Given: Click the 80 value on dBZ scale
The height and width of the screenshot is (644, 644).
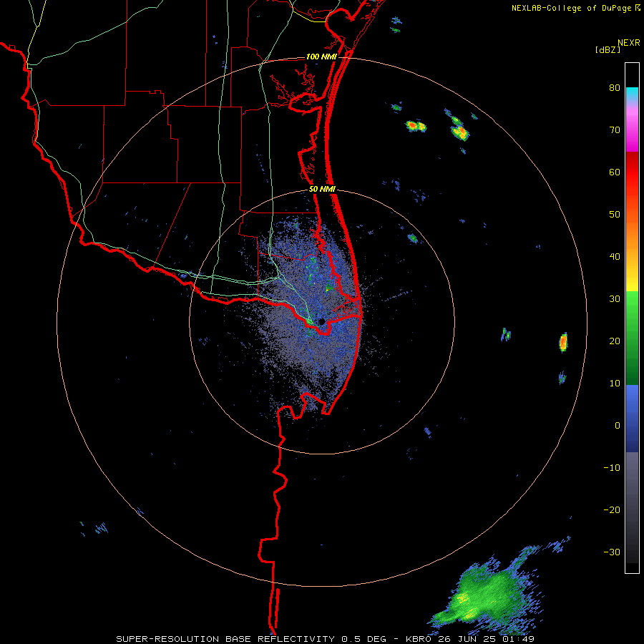Looking at the screenshot, I should [x=615, y=88].
